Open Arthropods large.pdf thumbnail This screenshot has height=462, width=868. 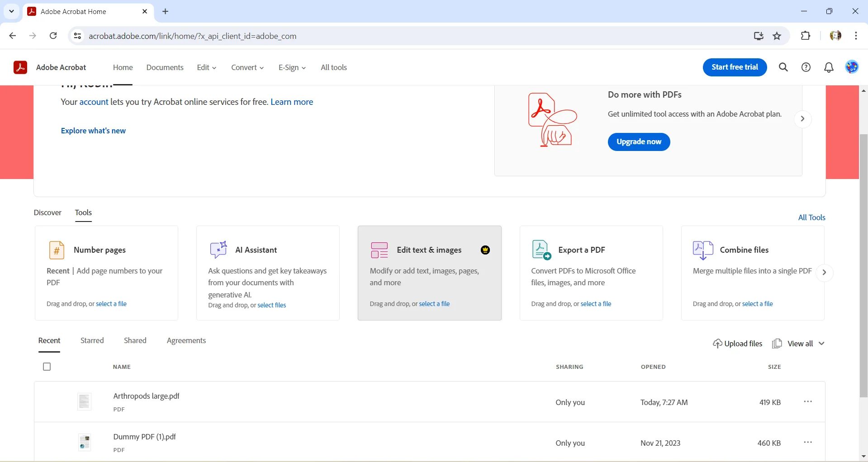pos(85,401)
